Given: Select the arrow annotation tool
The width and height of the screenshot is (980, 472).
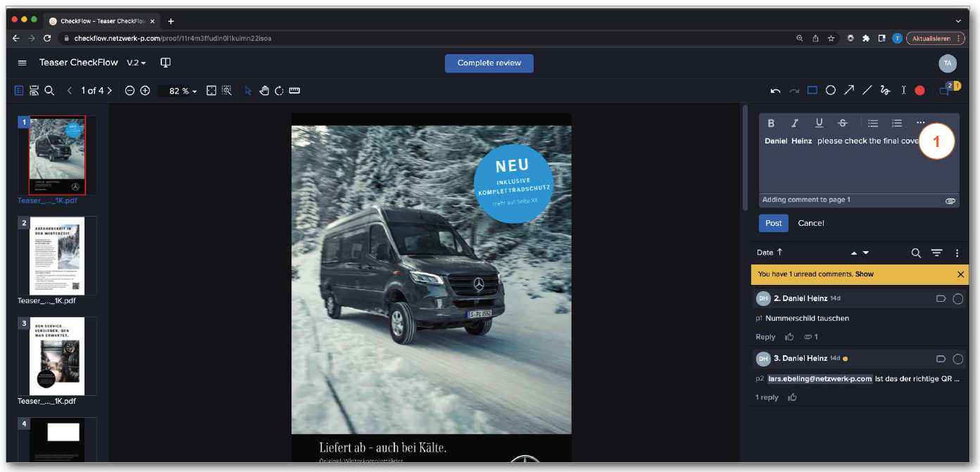Looking at the screenshot, I should (x=849, y=90).
